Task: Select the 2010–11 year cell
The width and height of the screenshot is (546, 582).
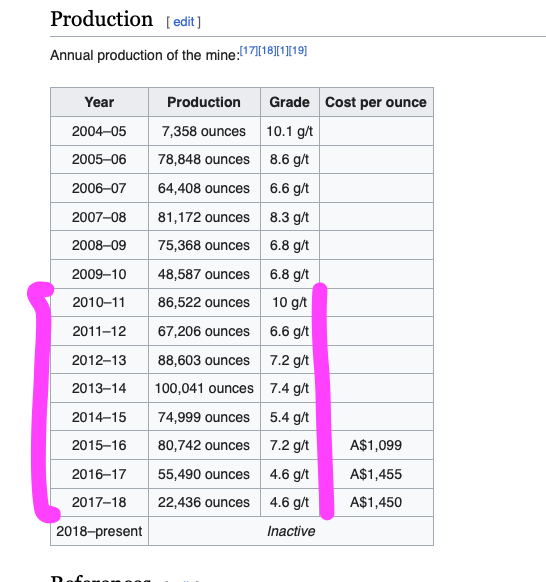Action: (x=99, y=303)
